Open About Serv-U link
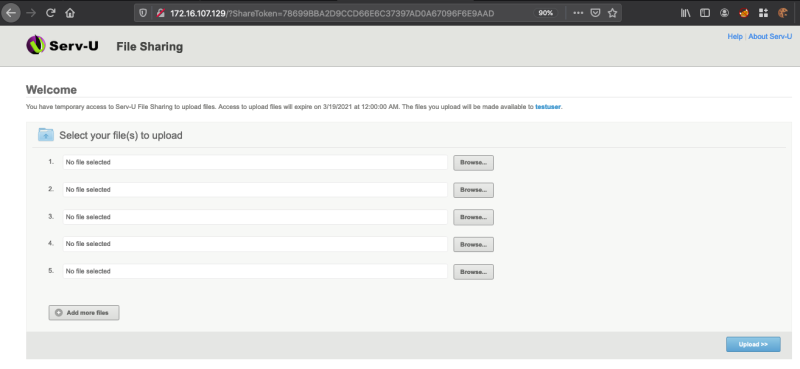The width and height of the screenshot is (800, 369). click(x=770, y=37)
